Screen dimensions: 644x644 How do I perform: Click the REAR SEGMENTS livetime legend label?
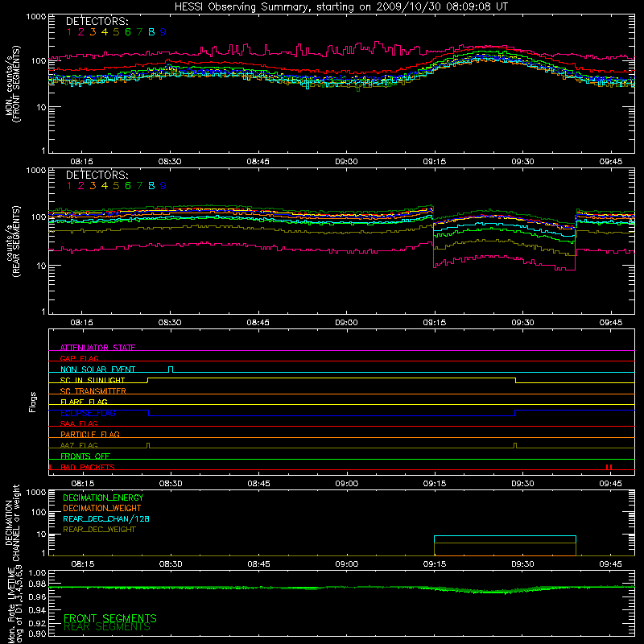107,627
